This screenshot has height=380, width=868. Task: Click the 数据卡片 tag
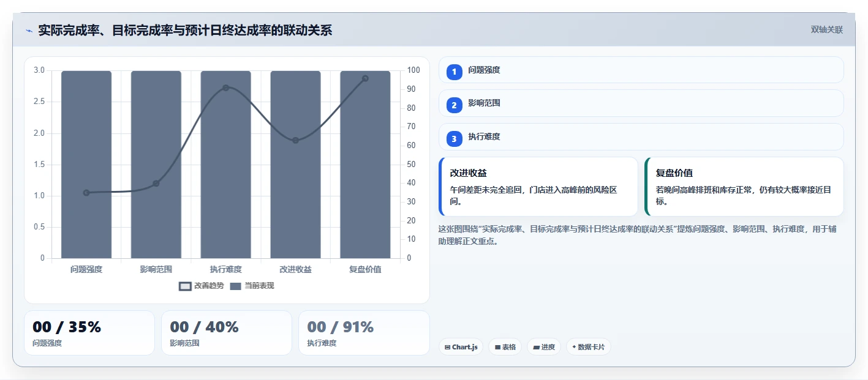click(x=588, y=347)
